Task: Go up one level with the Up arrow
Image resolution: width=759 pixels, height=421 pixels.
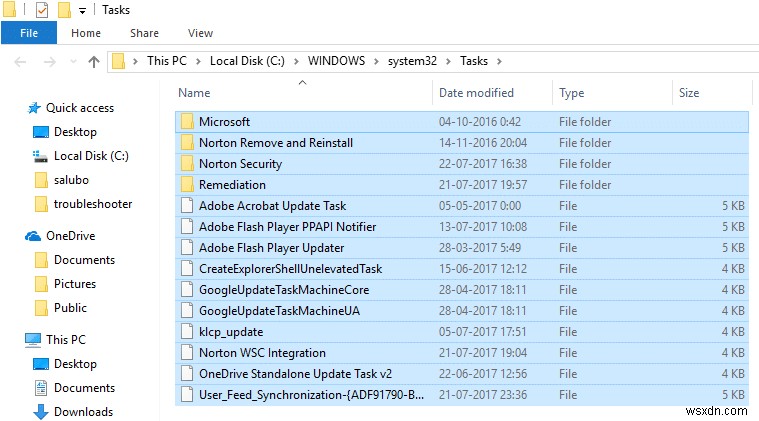Action: [x=94, y=62]
